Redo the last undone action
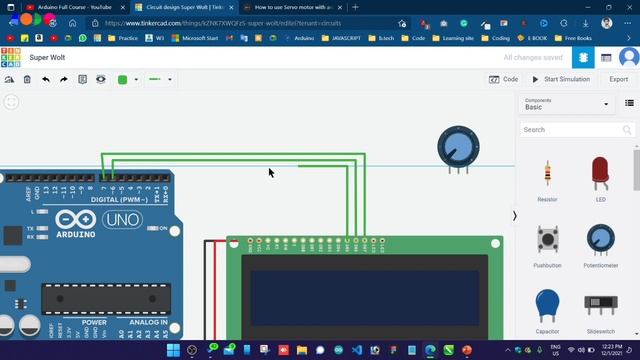 [x=64, y=80]
